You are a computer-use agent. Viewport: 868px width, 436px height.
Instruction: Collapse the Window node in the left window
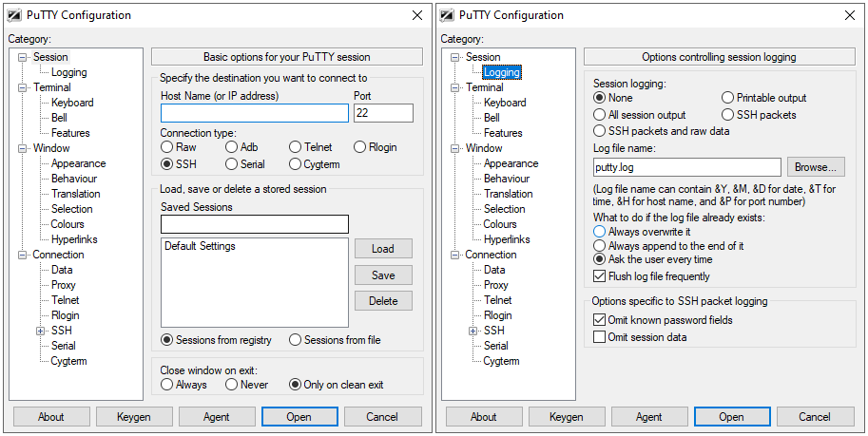coord(22,148)
